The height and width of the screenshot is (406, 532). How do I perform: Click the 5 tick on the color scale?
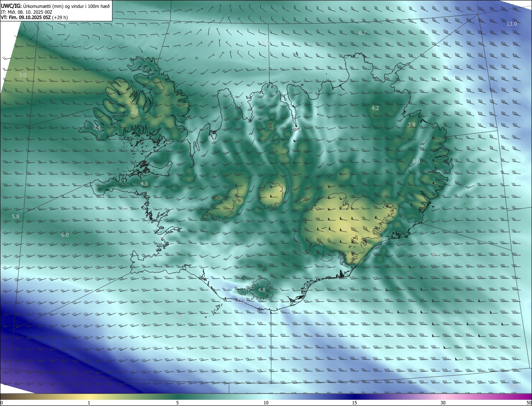177,403
